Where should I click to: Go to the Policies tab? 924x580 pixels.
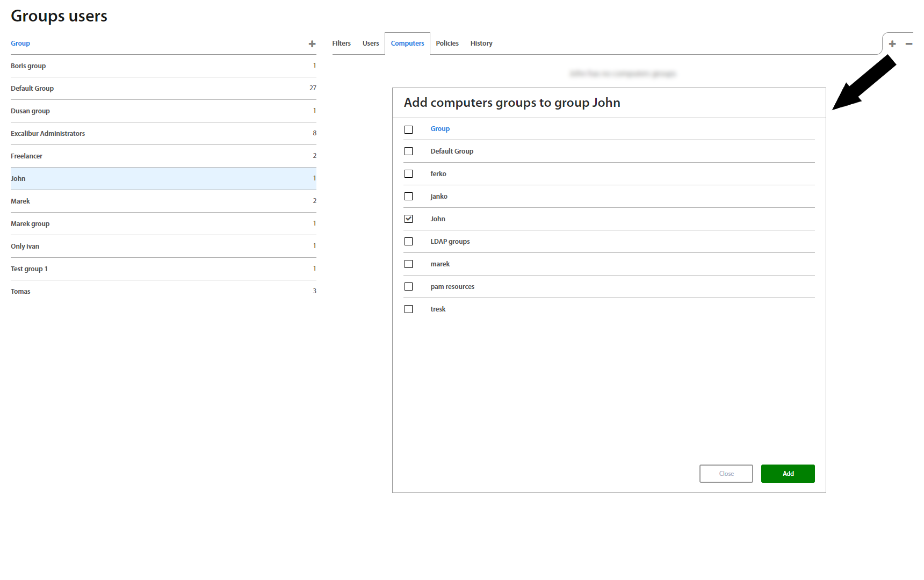pyautogui.click(x=447, y=44)
